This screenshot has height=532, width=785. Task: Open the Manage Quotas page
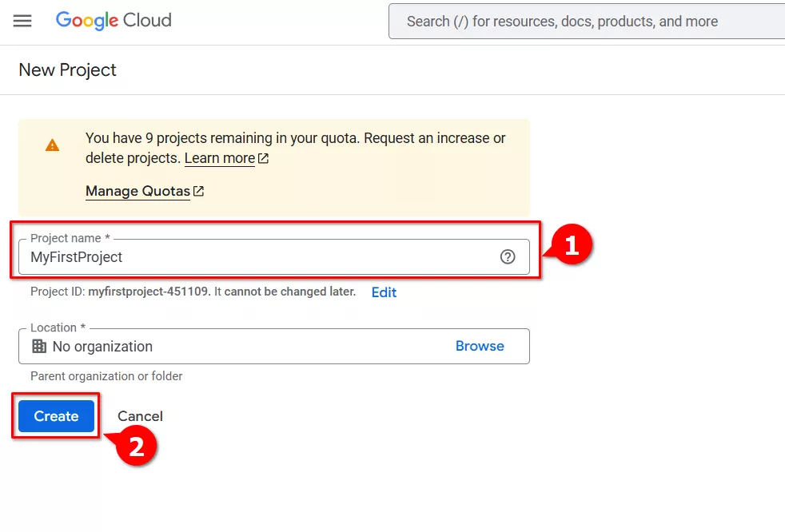(137, 191)
